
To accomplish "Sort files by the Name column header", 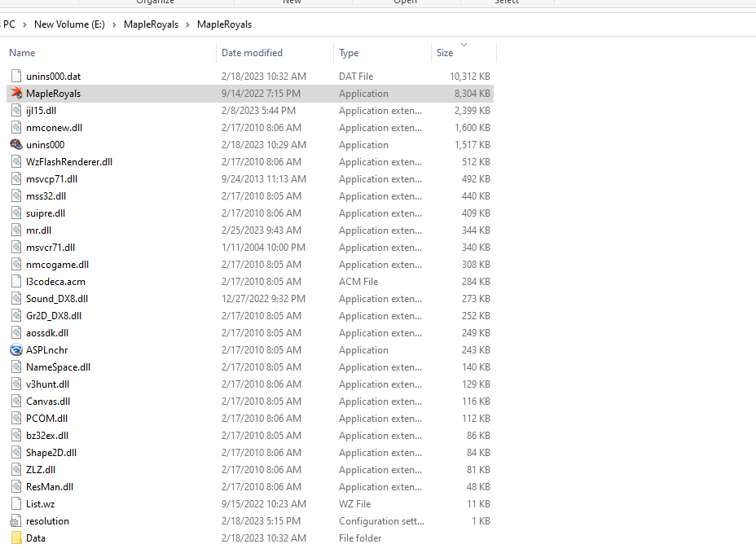I will click(x=22, y=53).
